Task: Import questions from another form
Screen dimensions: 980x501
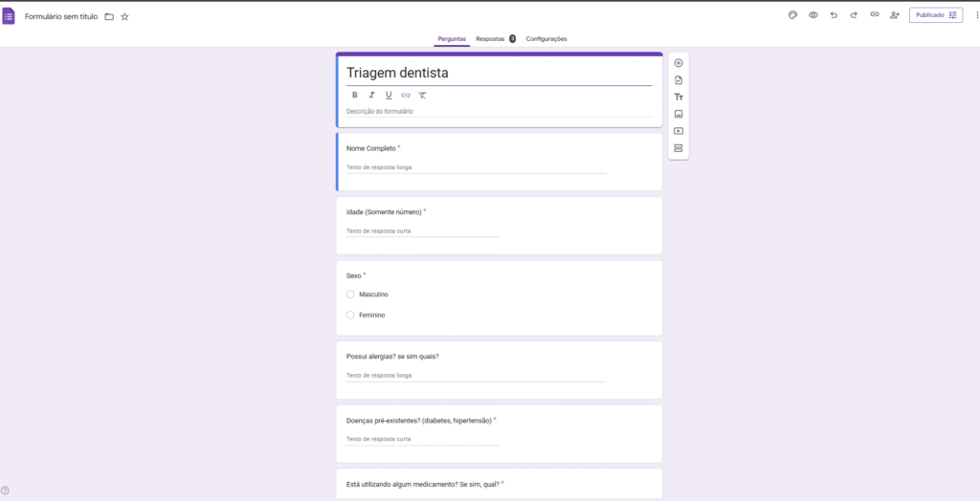Action: (679, 80)
